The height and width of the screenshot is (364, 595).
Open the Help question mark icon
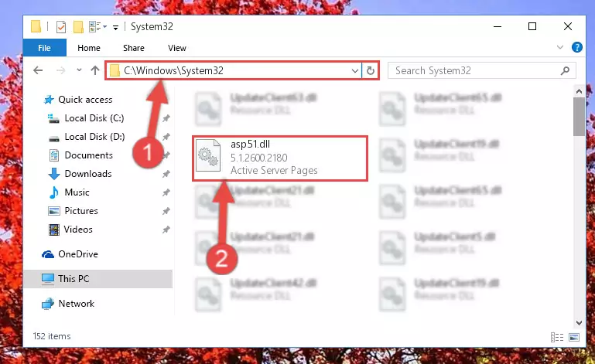[x=576, y=47]
